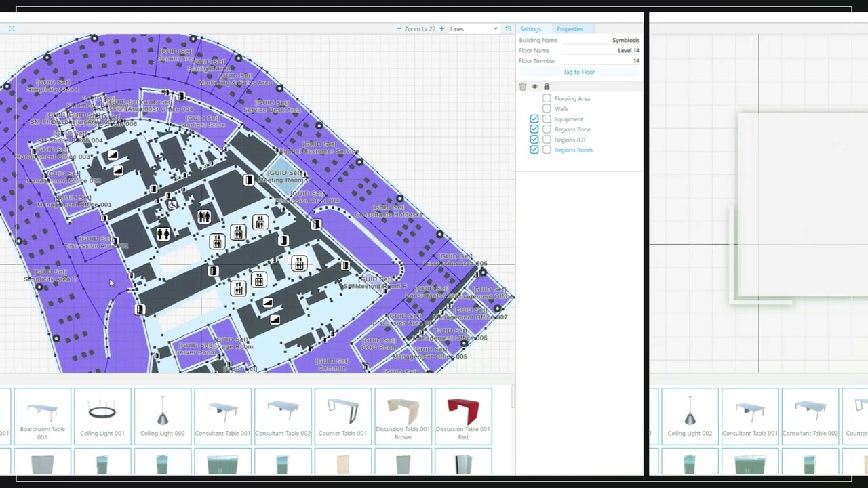
Task: Pick the Discussion Table 001 Red thumbnail
Action: coord(463,415)
